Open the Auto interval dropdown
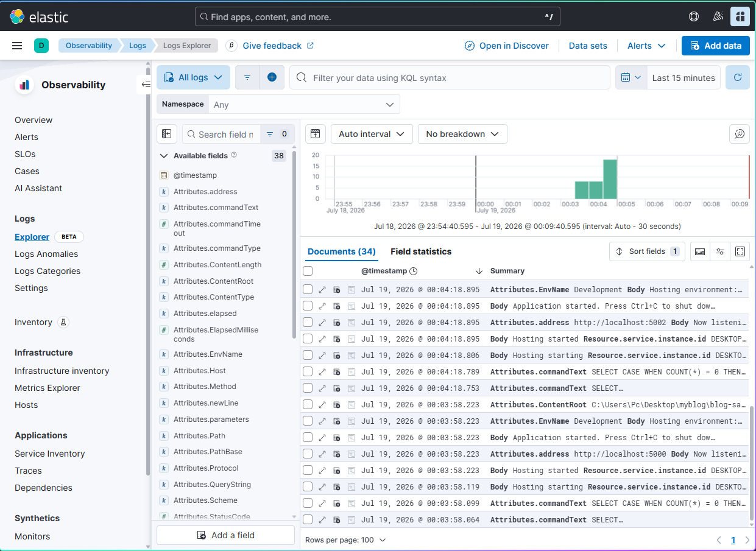The image size is (756, 551). tap(372, 134)
